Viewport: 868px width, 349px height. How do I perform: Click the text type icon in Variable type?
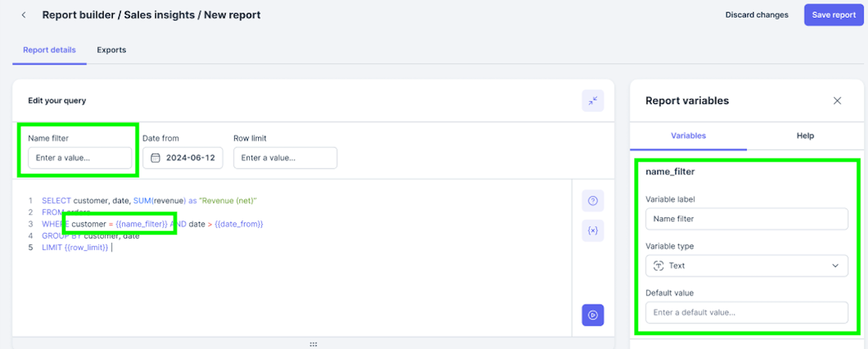coord(659,266)
